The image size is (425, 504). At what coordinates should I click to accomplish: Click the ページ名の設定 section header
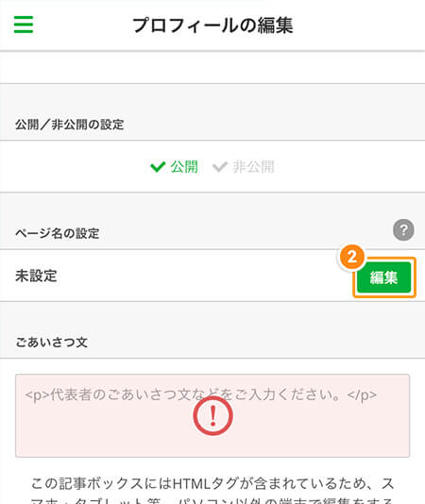(58, 233)
